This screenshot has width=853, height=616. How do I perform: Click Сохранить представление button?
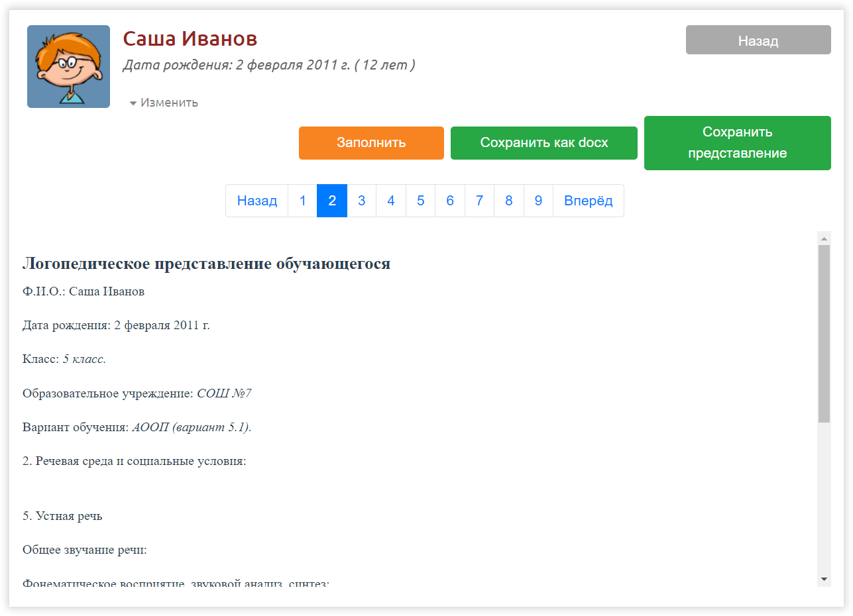737,143
